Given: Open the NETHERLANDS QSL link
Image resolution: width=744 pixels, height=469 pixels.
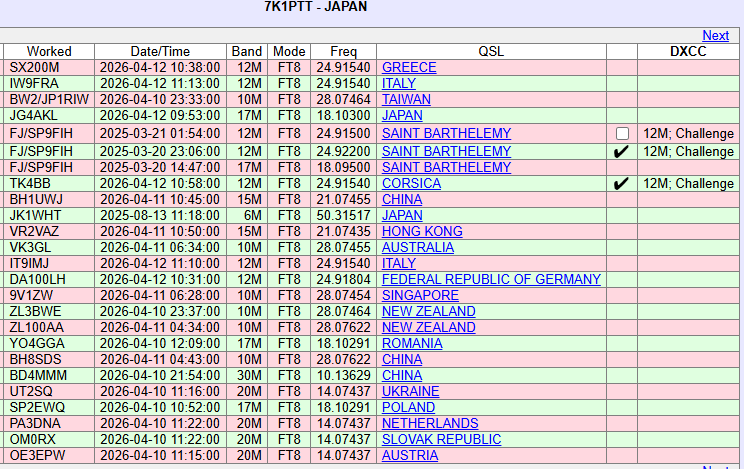Looking at the screenshot, I should point(430,424).
